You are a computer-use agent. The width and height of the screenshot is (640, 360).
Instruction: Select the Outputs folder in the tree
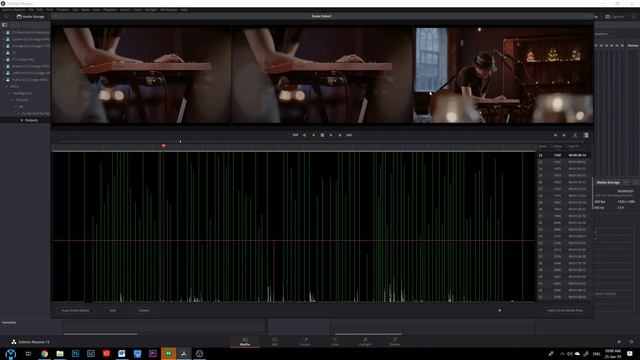(x=31, y=120)
